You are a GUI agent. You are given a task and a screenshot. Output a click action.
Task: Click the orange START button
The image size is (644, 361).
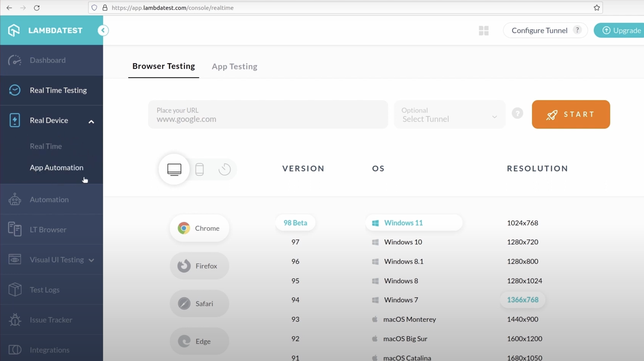571,114
